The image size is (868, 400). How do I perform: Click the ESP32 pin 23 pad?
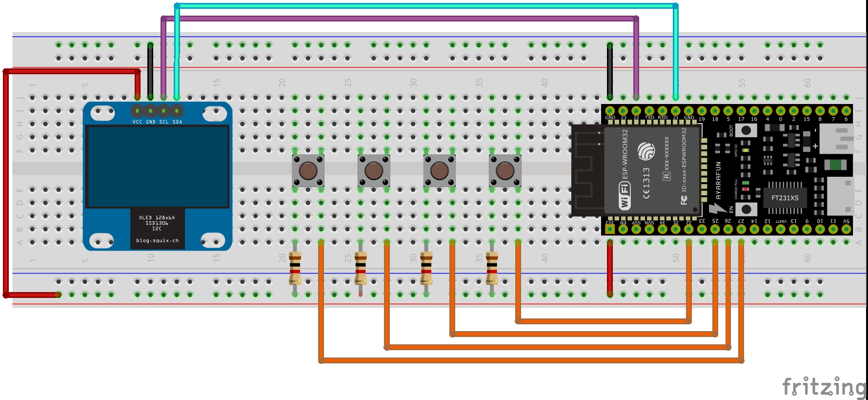tap(623, 111)
